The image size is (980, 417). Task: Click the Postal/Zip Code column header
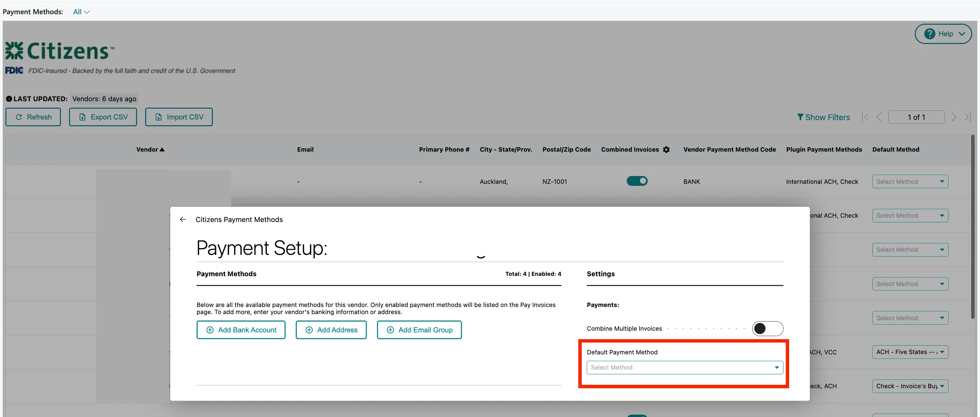tap(566, 150)
